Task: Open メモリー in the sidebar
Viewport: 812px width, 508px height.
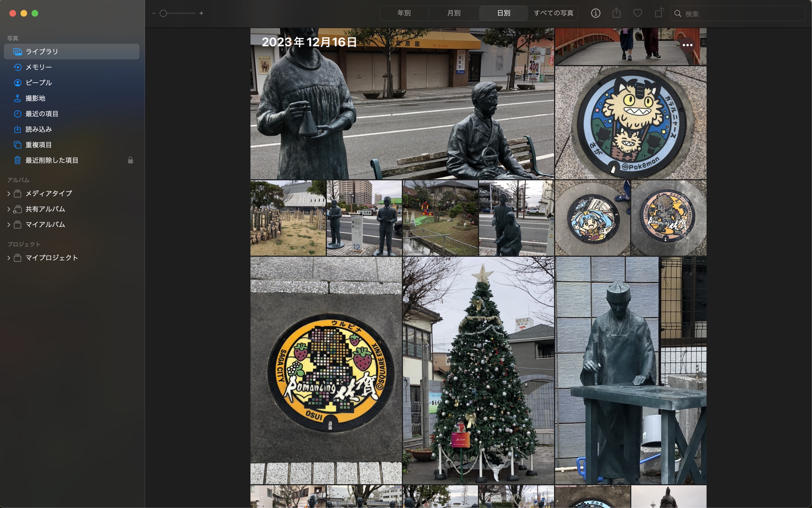Action: 38,67
